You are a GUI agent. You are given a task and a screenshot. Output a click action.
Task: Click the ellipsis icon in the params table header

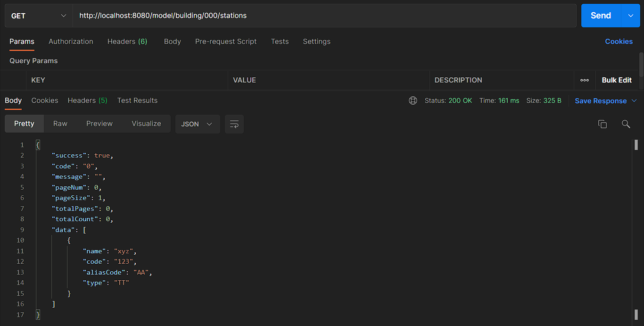click(585, 80)
